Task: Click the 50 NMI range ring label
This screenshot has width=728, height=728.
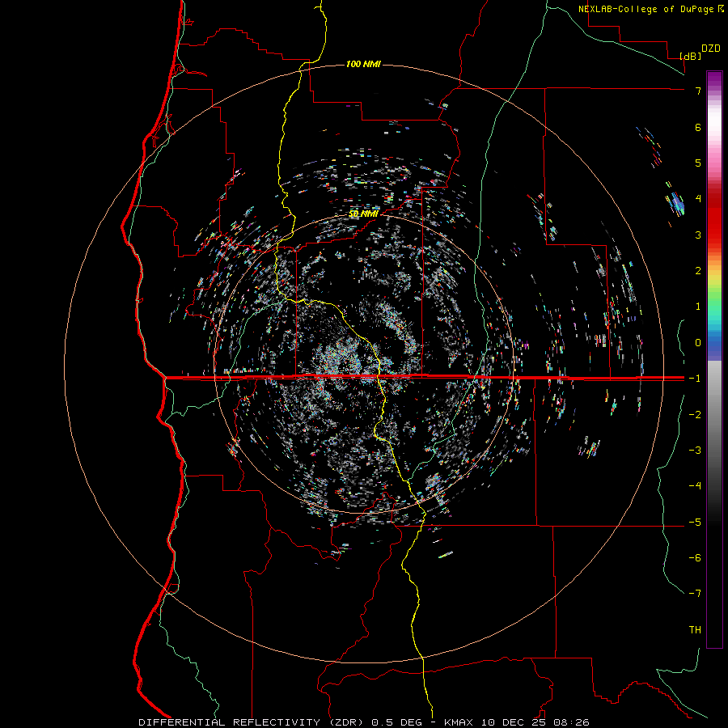Action: pyautogui.click(x=363, y=214)
